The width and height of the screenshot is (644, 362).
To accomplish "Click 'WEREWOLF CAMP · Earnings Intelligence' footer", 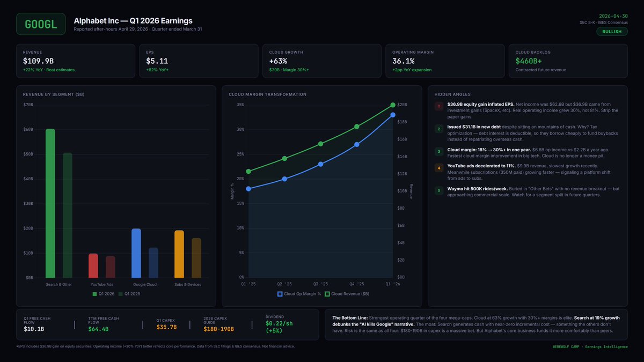I will pyautogui.click(x=589, y=347).
